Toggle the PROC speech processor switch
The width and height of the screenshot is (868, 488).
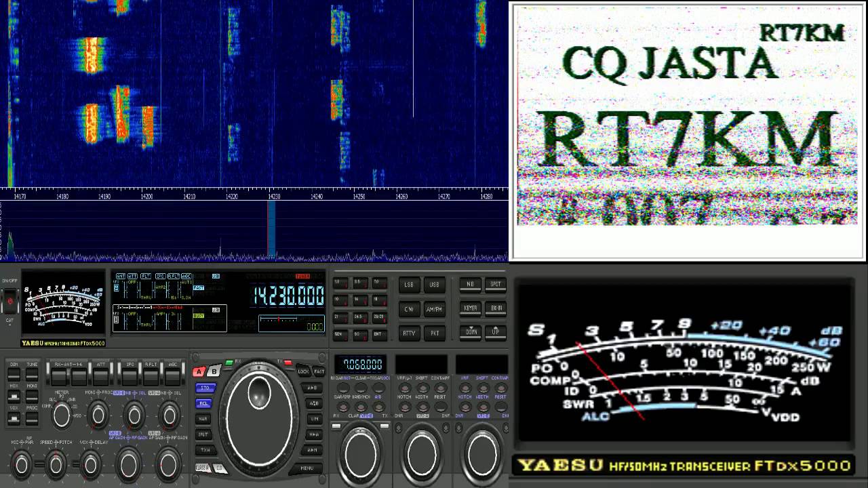coord(32,419)
